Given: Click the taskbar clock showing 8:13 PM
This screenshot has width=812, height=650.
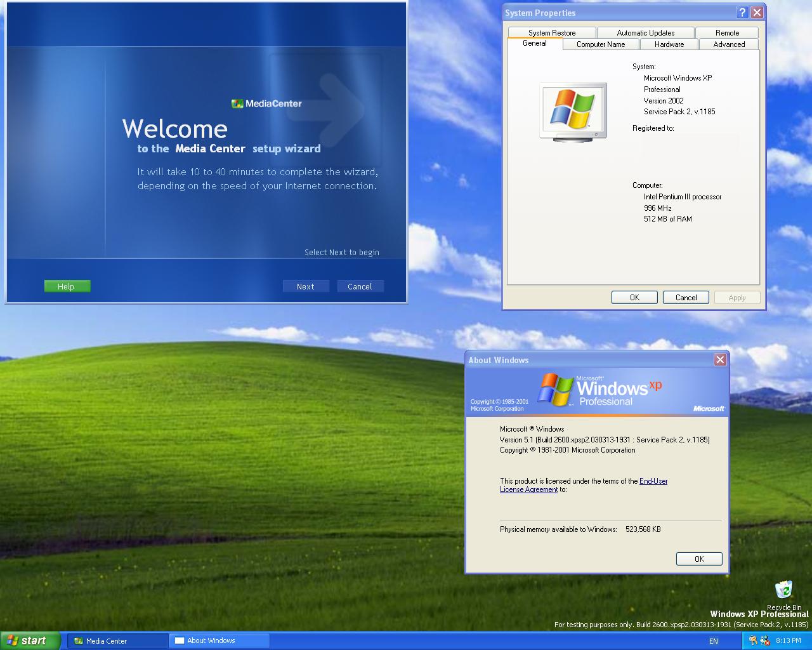Looking at the screenshot, I should tap(788, 640).
